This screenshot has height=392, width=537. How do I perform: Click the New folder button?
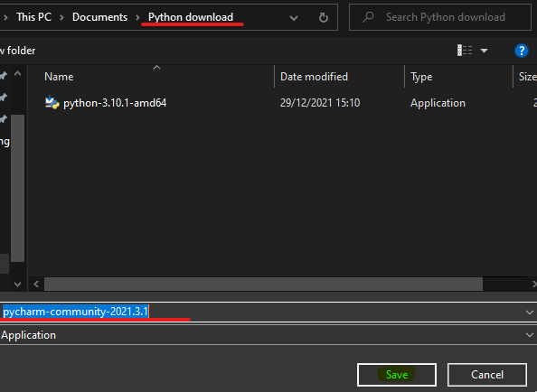(18, 51)
